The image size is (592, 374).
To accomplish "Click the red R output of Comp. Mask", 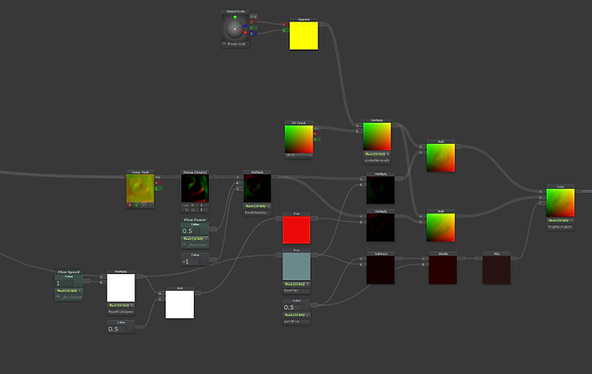I will click(x=159, y=183).
